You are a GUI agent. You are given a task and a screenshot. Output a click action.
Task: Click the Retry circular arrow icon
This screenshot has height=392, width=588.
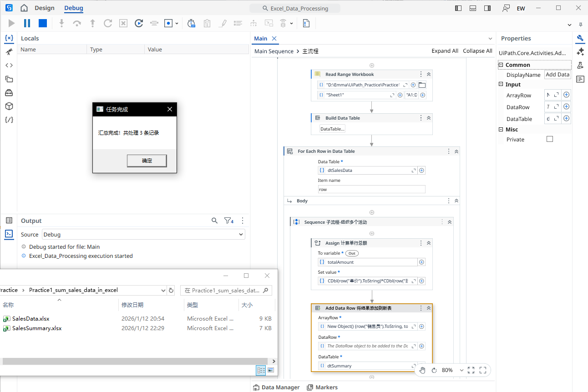pos(108,23)
